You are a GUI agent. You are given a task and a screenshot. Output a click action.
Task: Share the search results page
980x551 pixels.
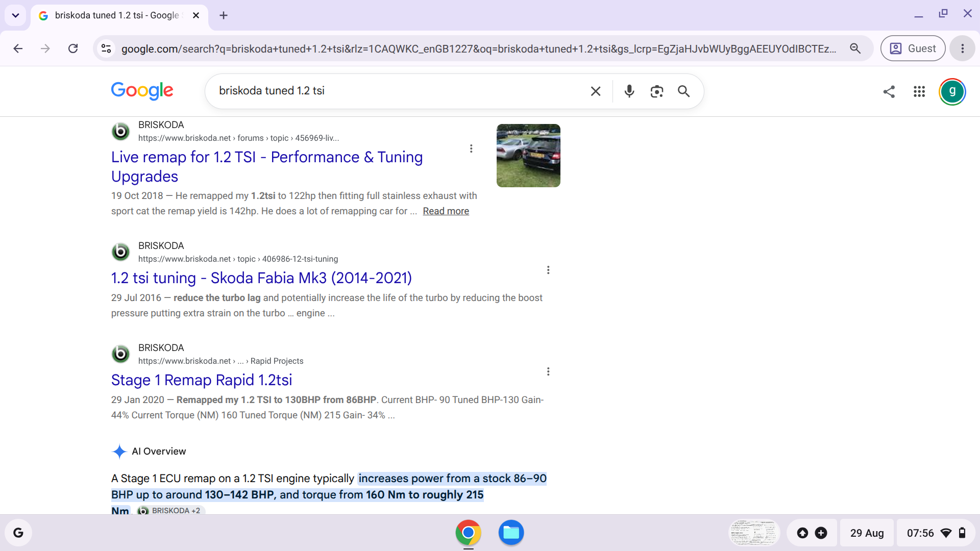click(x=889, y=91)
